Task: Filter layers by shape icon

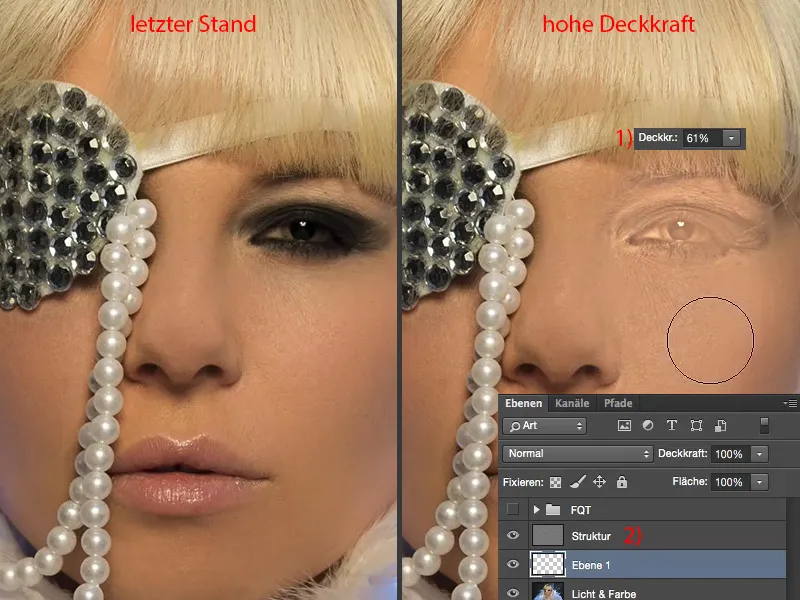Action: click(x=696, y=426)
